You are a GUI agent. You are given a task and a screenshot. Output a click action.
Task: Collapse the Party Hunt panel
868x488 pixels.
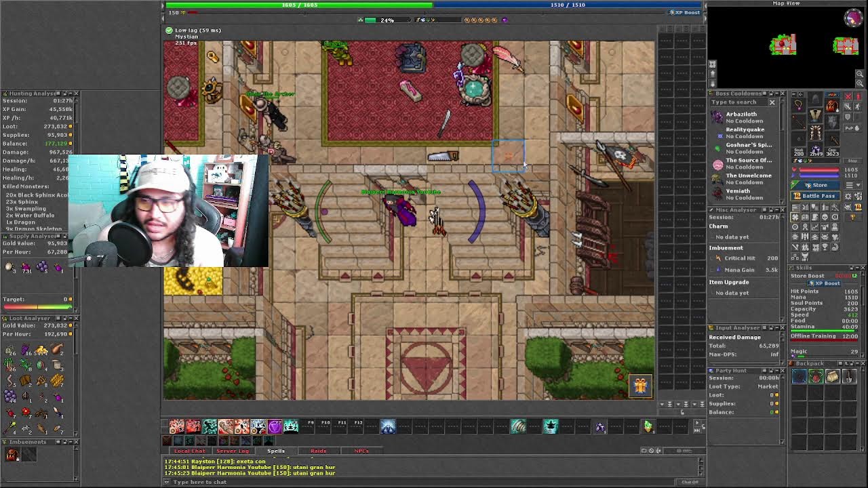click(x=777, y=371)
